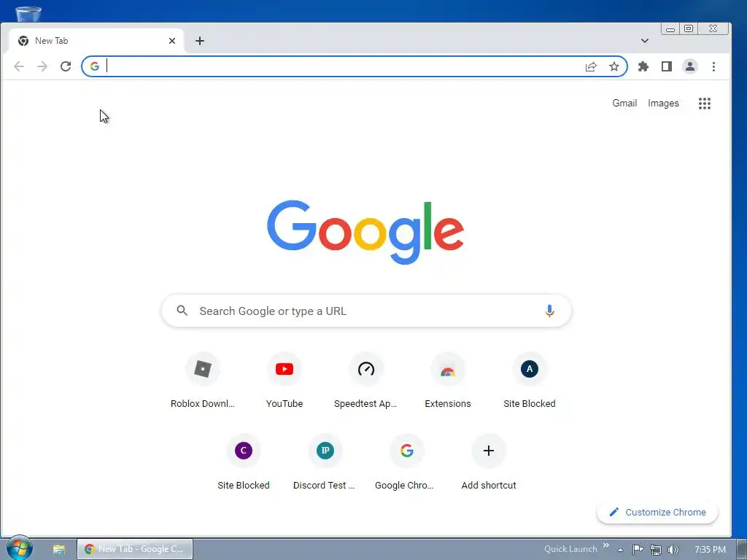
Task: Bookmark this tab with the star
Action: pyautogui.click(x=614, y=66)
